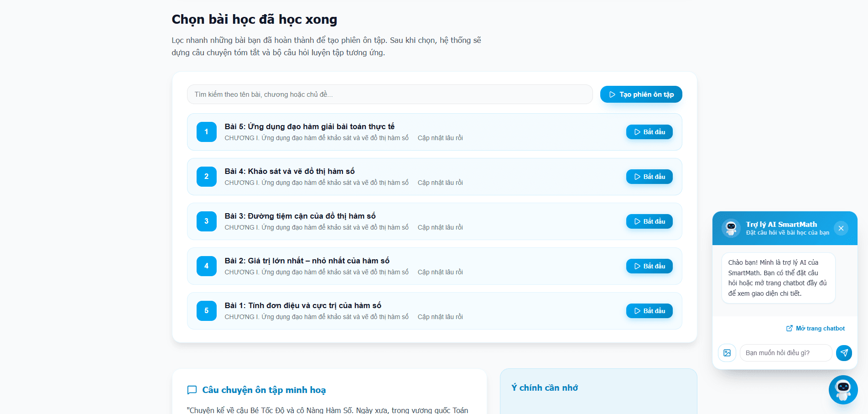The image size is (868, 414).
Task: Start Bài 1: Tính đơn điệu và cực trị
Action: 649,311
